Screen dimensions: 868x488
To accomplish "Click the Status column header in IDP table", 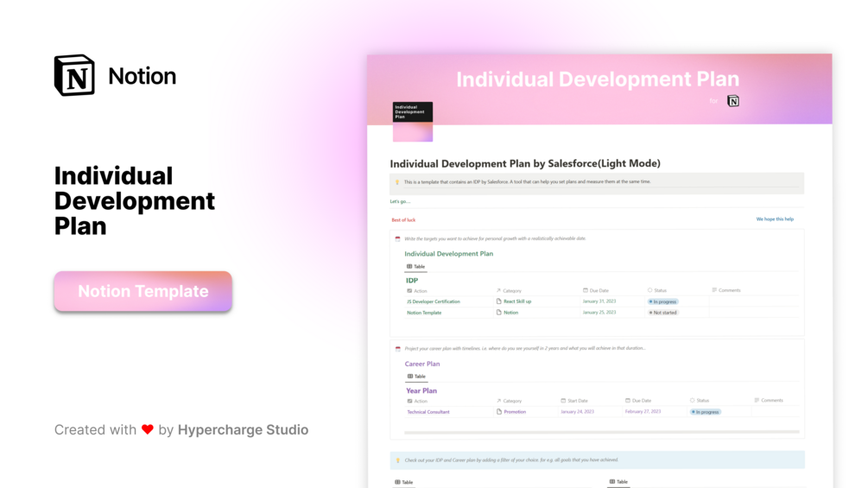I will point(657,290).
